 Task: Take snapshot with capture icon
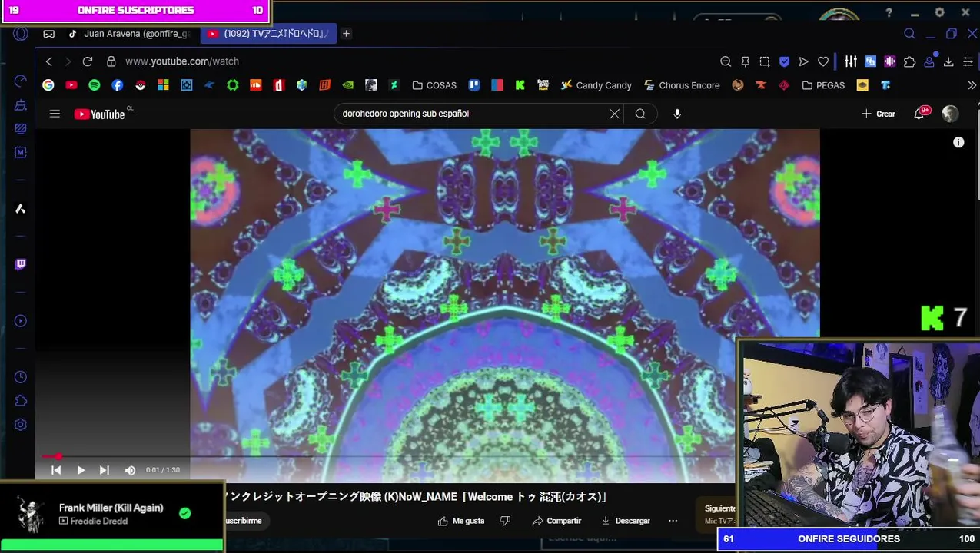[x=765, y=61]
